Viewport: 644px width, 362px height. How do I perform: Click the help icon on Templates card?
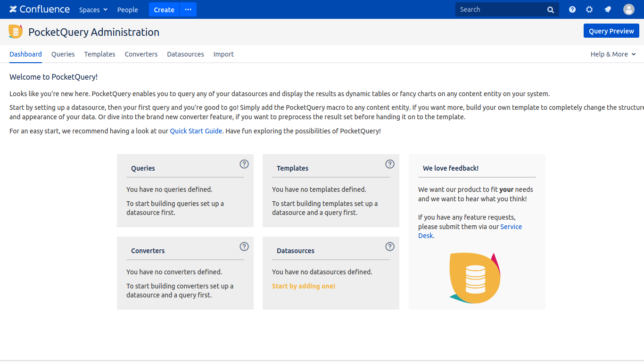pyautogui.click(x=390, y=164)
